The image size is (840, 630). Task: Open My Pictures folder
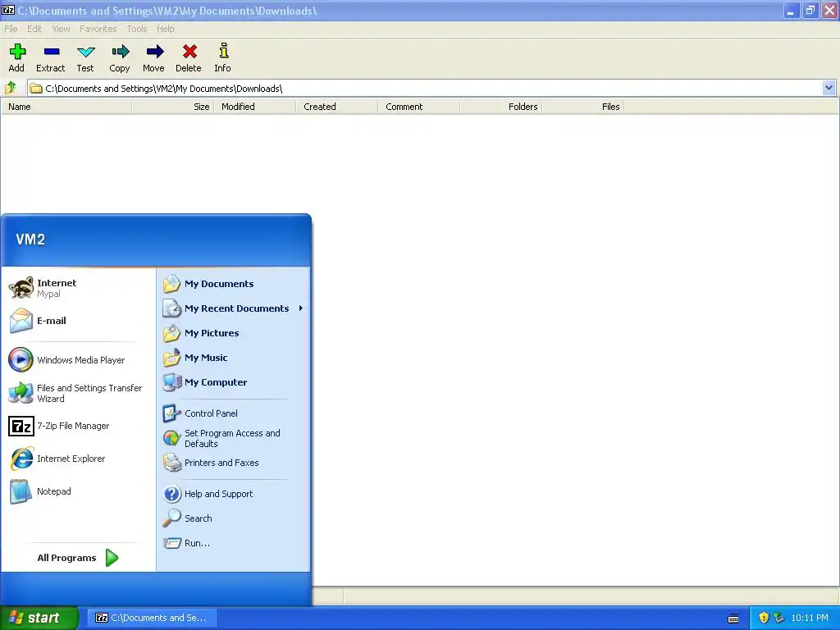tap(202, 333)
